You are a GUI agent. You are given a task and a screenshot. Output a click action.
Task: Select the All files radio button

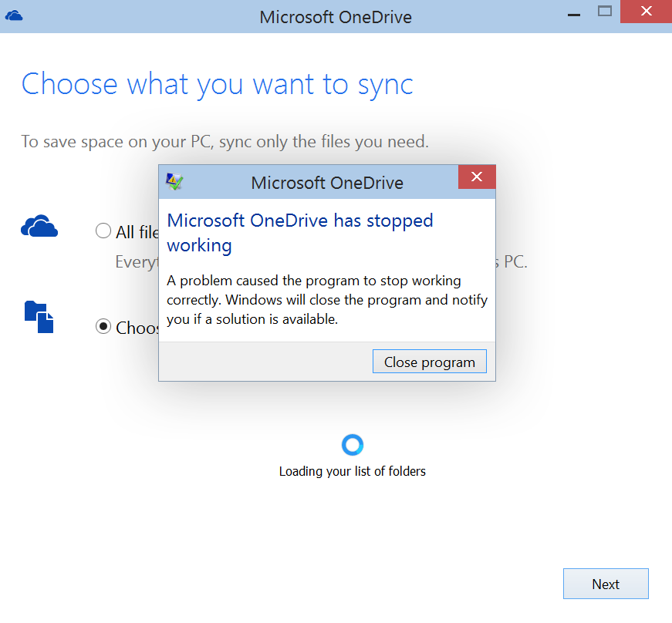tap(103, 231)
